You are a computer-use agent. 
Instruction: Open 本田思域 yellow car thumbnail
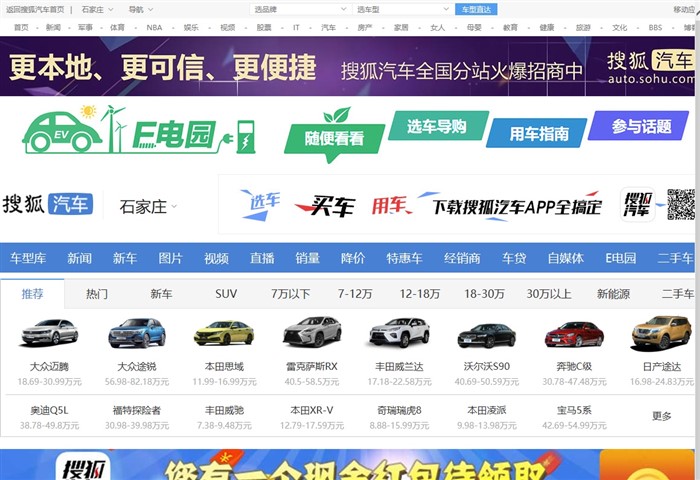click(x=224, y=333)
